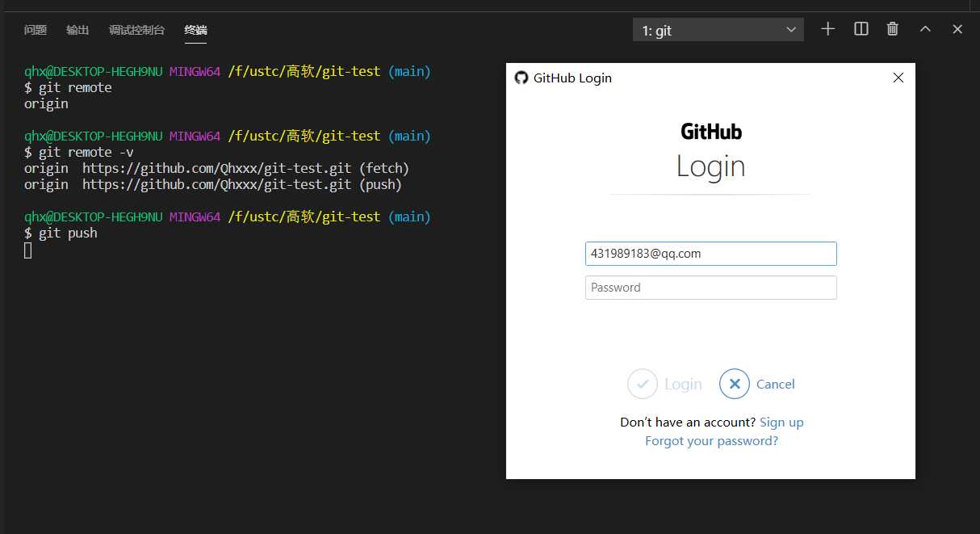Open the Sign up link
Screen dimensions: 980x534
coord(781,422)
